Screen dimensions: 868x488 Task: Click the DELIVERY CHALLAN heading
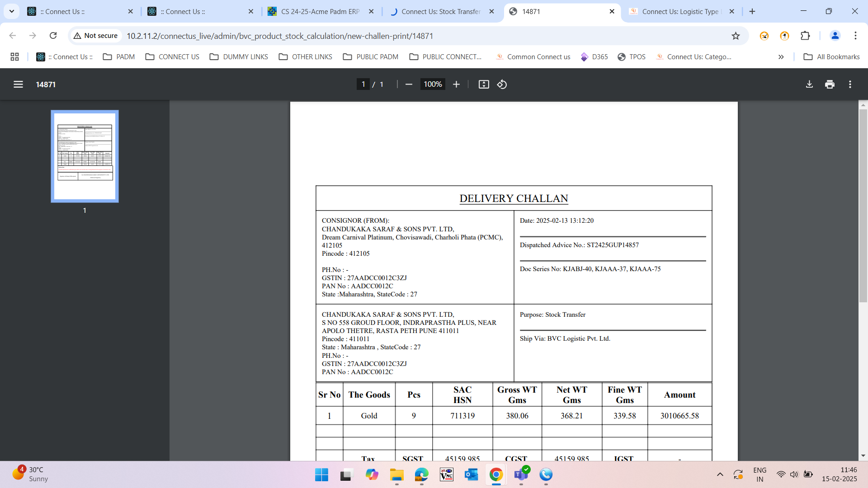pyautogui.click(x=514, y=198)
